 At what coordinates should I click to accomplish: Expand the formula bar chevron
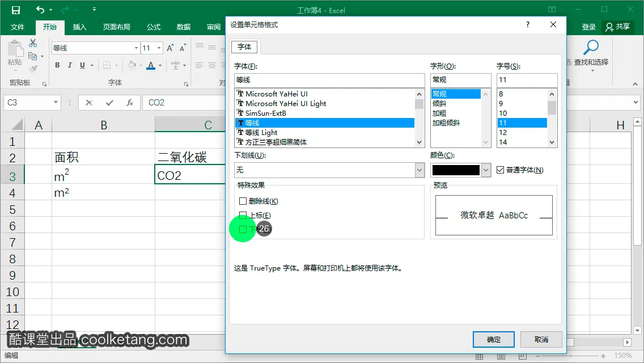(636, 102)
